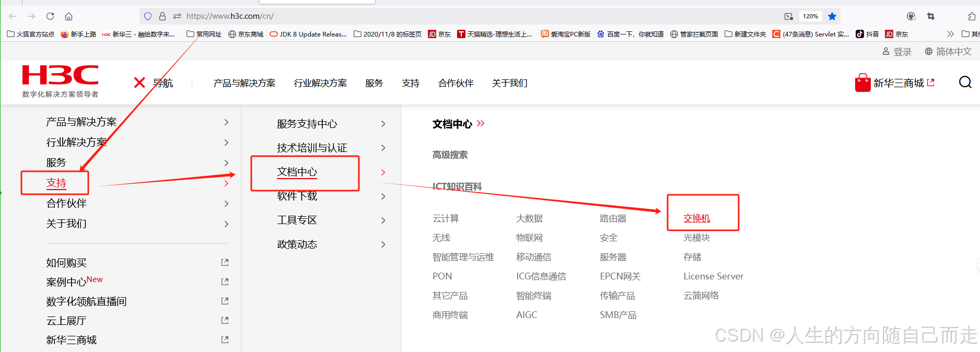
Task: Click the padlock site security icon
Action: point(162,16)
